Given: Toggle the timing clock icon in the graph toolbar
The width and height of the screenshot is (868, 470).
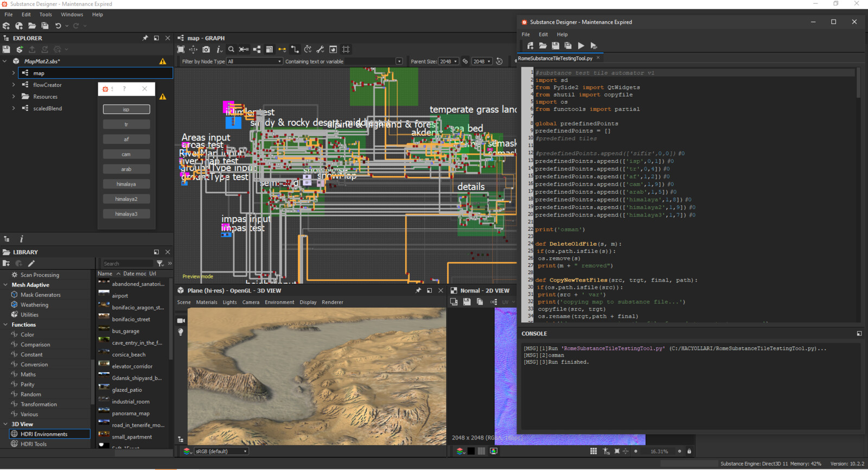Looking at the screenshot, I should (x=308, y=49).
